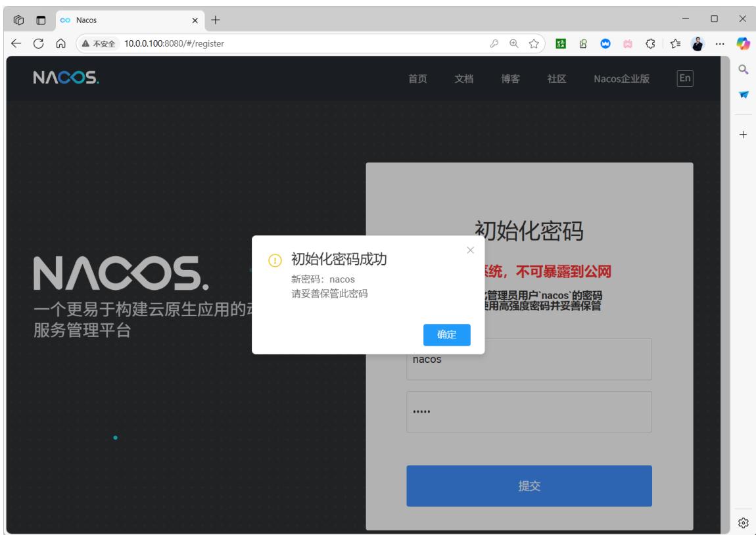Open the user profile avatar
This screenshot has width=756, height=535.
(x=697, y=43)
